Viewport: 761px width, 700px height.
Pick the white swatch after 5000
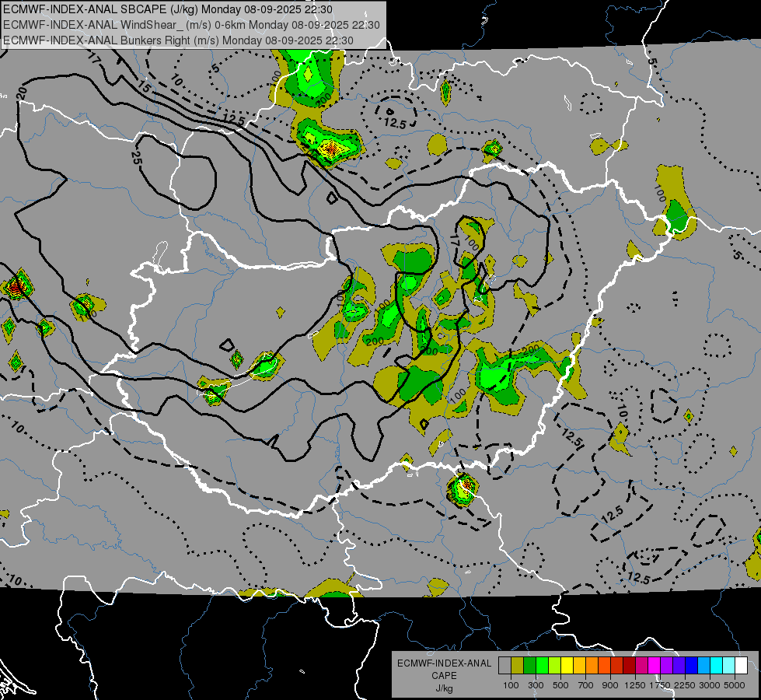pos(741,665)
